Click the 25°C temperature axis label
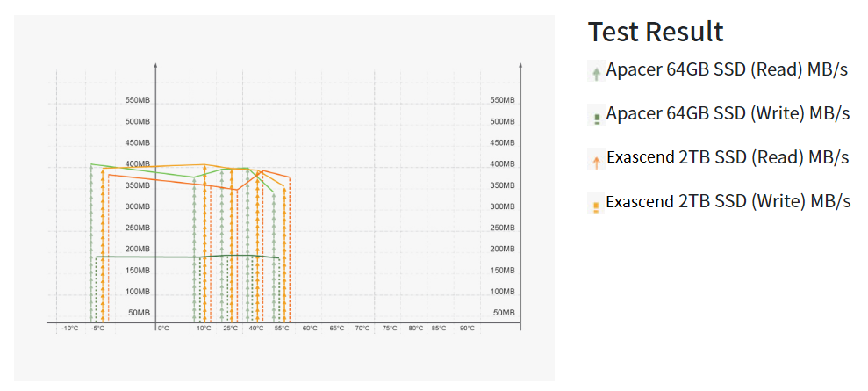This screenshot has width=868, height=391. 231,329
